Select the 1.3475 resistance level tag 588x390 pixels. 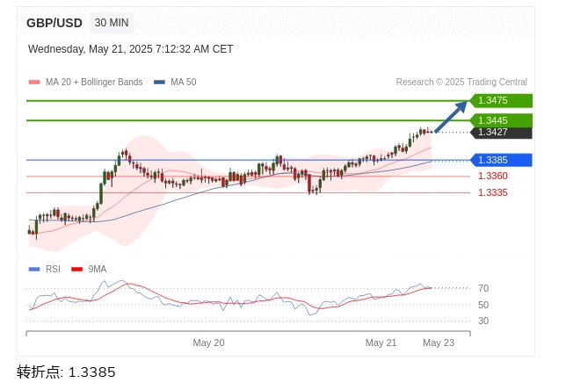coord(501,101)
